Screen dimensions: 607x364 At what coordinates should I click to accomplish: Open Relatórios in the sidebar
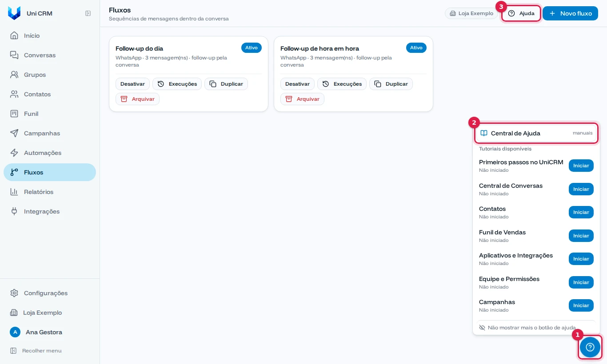50,192
